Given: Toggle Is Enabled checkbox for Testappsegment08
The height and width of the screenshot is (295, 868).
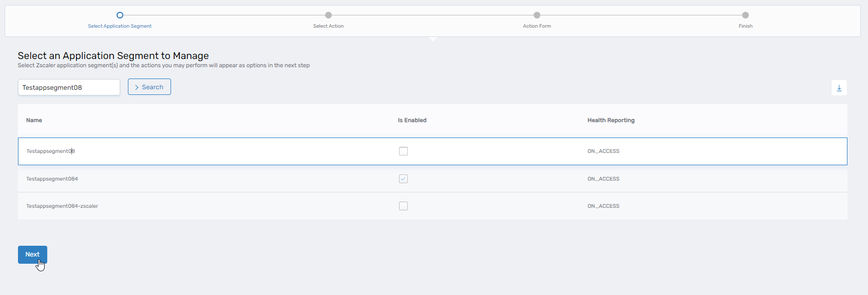Looking at the screenshot, I should pyautogui.click(x=403, y=151).
